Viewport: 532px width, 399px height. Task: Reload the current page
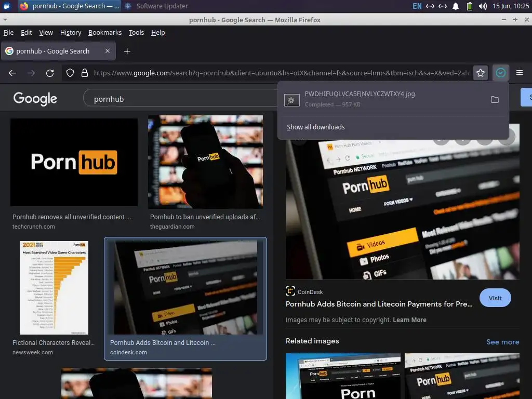coord(50,73)
